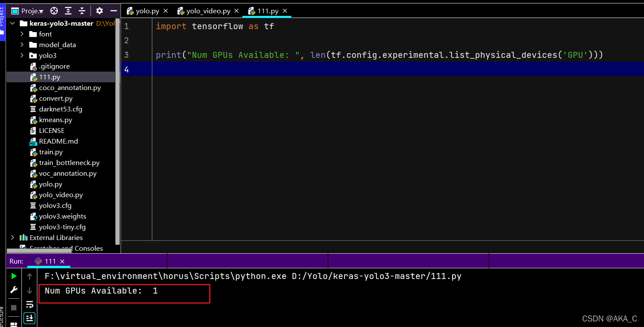Select the model_data folder in the tree
Image resolution: width=644 pixels, height=327 pixels.
[x=57, y=45]
